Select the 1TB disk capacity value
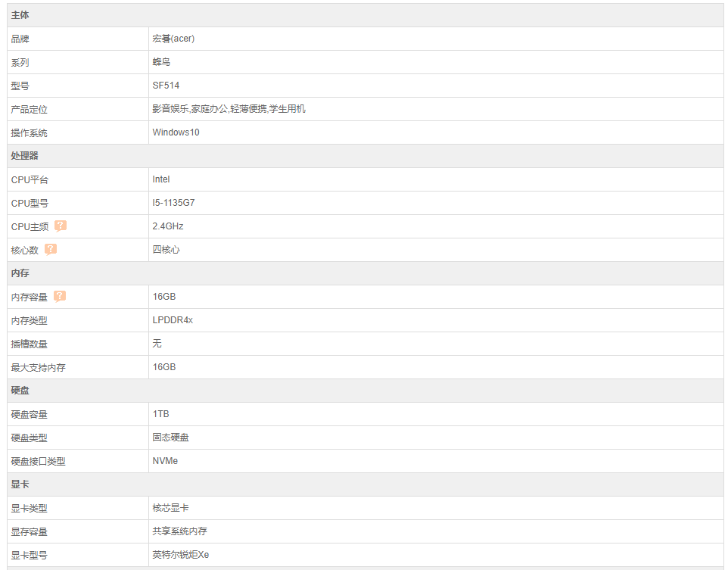The width and height of the screenshot is (728, 570). click(160, 414)
